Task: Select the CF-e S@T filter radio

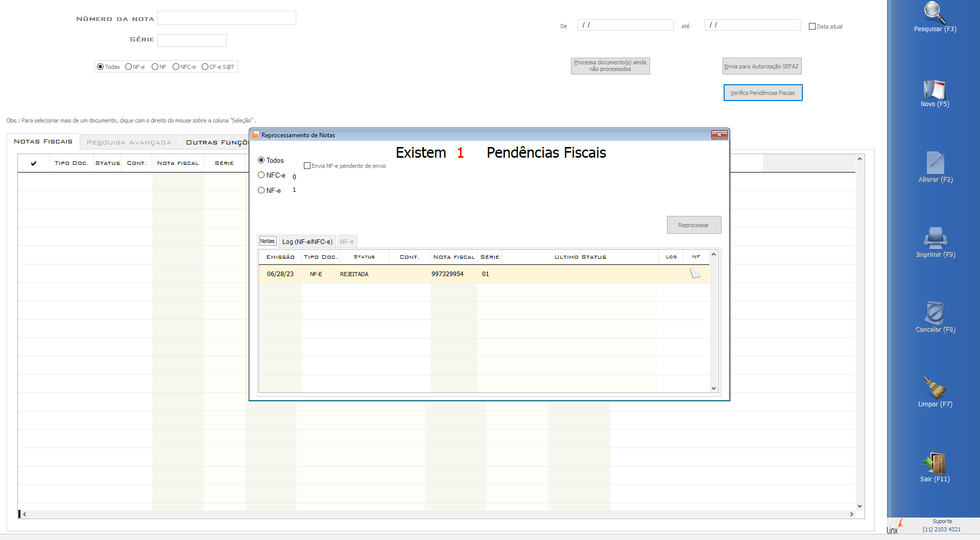Action: point(205,67)
